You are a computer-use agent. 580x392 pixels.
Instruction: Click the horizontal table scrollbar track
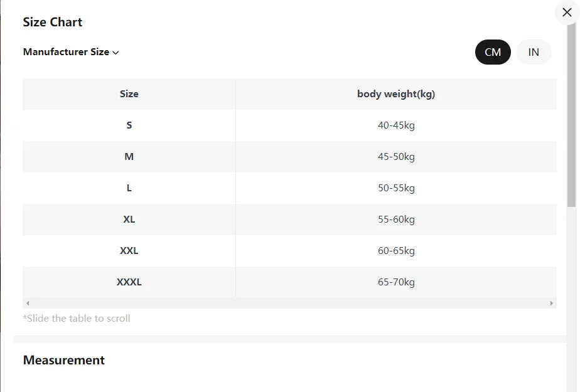coord(289,304)
